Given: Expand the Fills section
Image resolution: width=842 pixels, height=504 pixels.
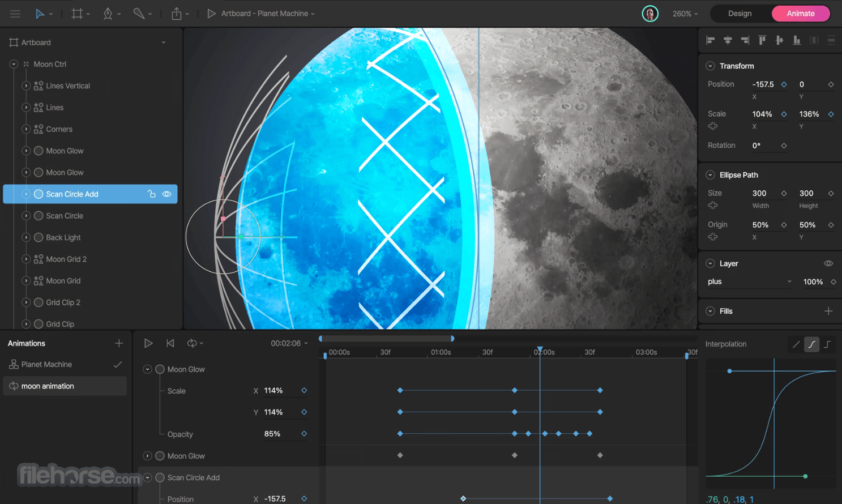Looking at the screenshot, I should tap(710, 311).
